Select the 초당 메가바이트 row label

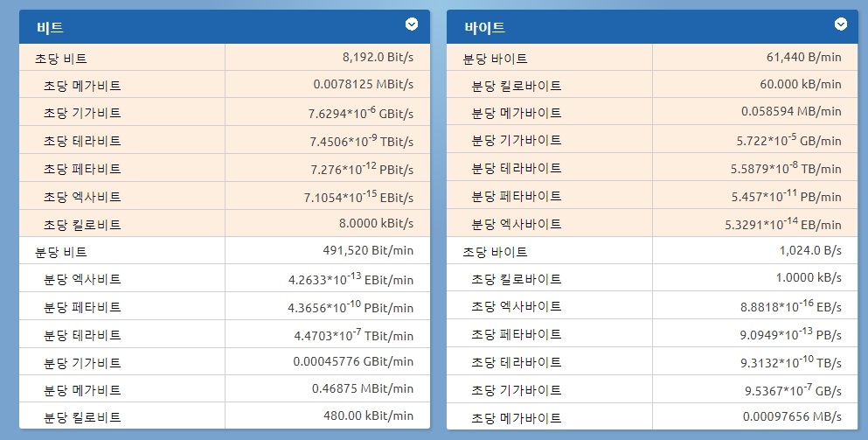click(517, 418)
